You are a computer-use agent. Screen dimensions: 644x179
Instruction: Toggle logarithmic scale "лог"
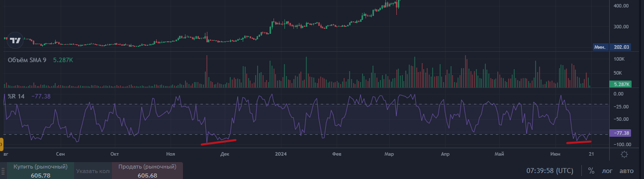(608, 171)
